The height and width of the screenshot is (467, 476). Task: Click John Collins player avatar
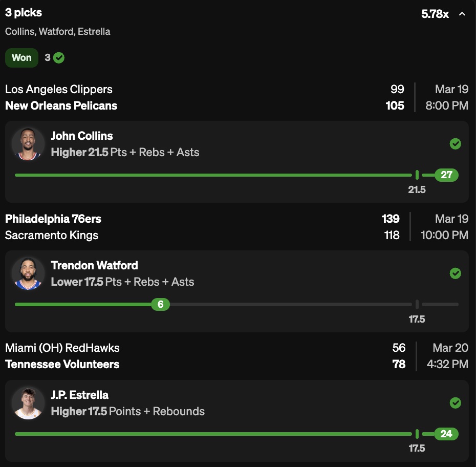(28, 144)
